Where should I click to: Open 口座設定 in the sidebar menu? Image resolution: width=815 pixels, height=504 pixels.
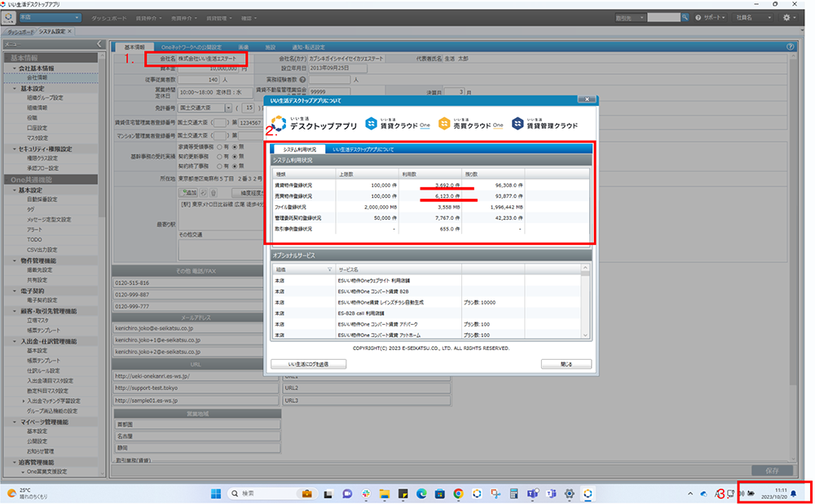pyautogui.click(x=37, y=128)
